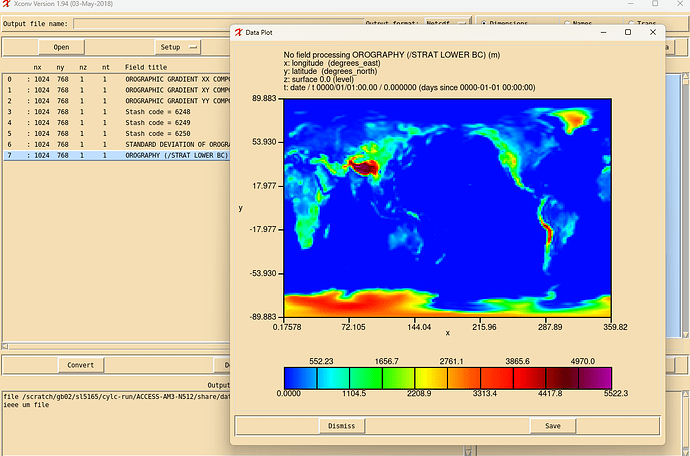Click Save in the Data Plot window
The height and width of the screenshot is (456, 690).
tap(552, 426)
